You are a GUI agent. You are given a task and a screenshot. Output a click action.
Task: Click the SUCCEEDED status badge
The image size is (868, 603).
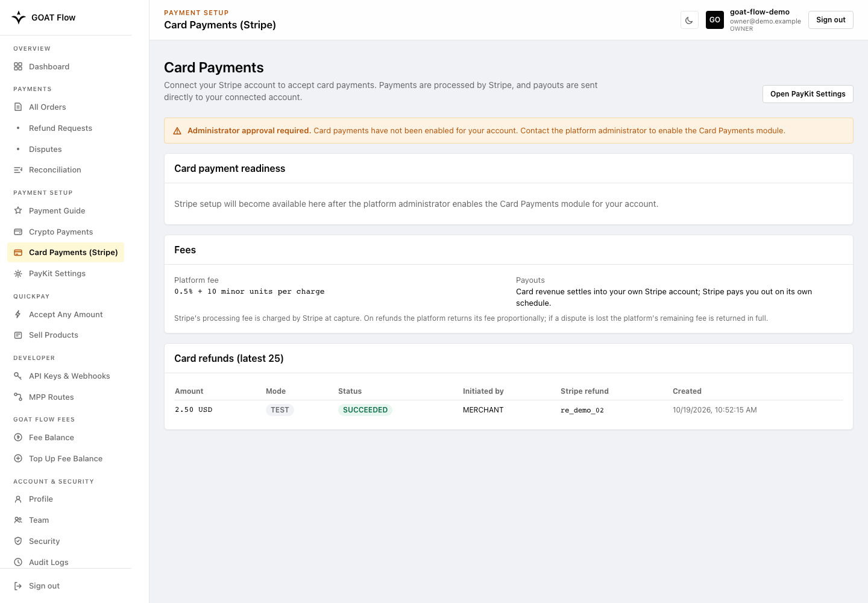(365, 410)
